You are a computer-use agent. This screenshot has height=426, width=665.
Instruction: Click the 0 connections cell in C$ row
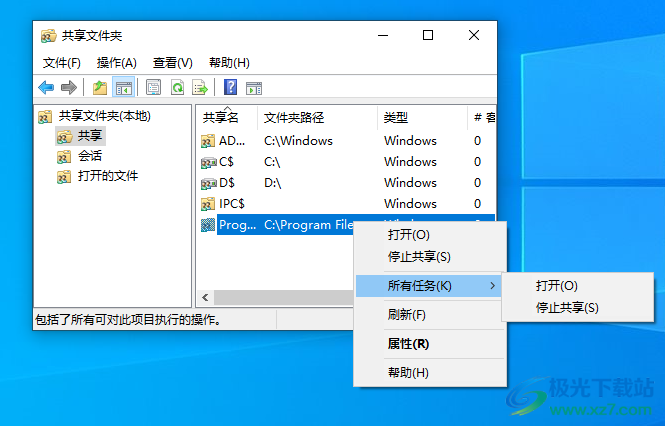478,162
